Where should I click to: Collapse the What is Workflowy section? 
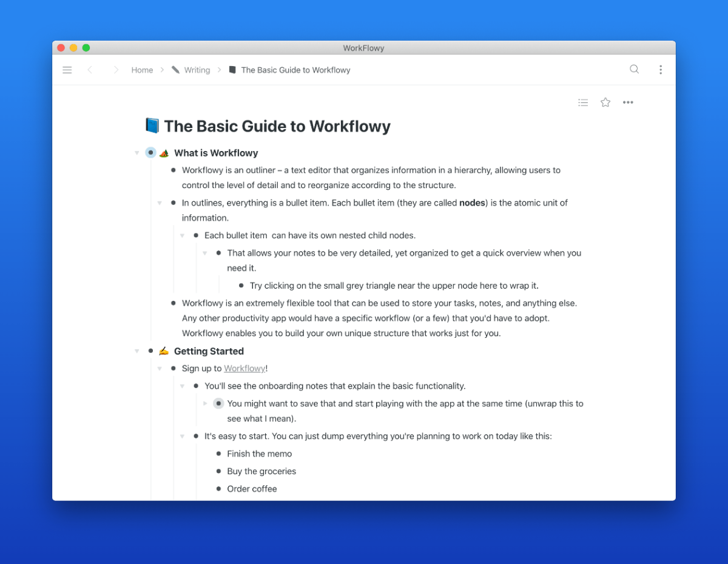coord(137,153)
